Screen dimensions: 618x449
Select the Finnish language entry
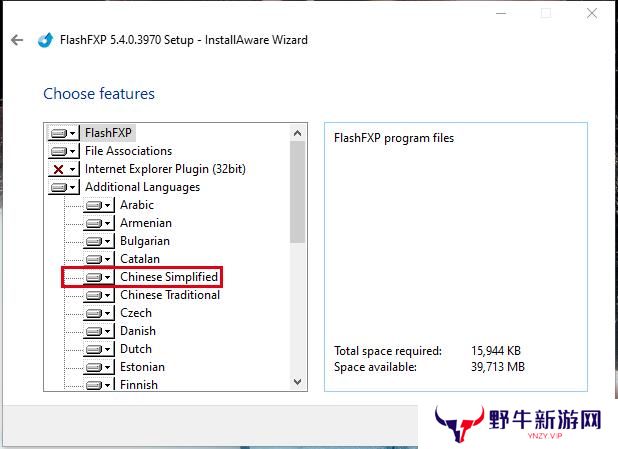click(x=139, y=385)
